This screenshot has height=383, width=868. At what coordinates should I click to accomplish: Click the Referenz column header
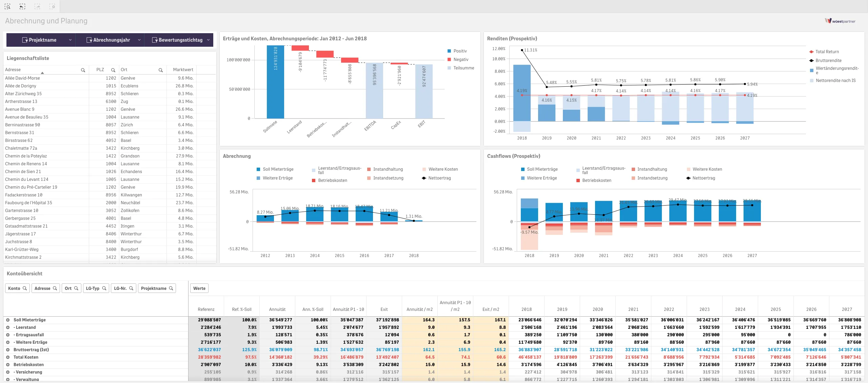pos(206,310)
